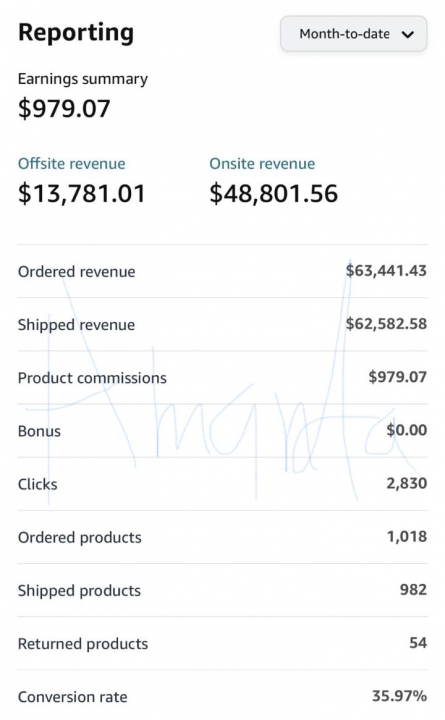445x720 pixels.
Task: Select the Shipped revenue row label
Action: 77,325
